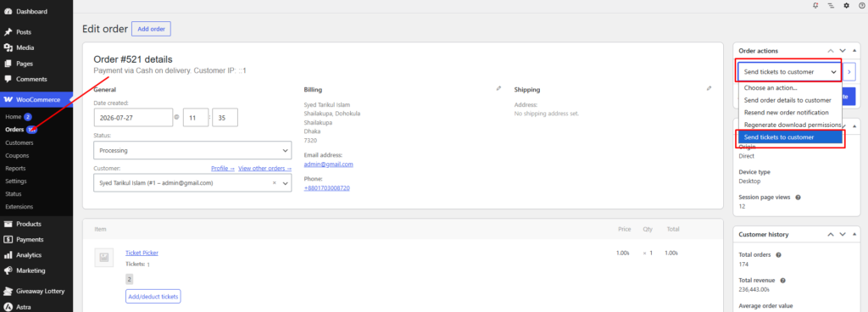The width and height of the screenshot is (868, 312).
Task: Click the Astra logo icon
Action: point(8,306)
